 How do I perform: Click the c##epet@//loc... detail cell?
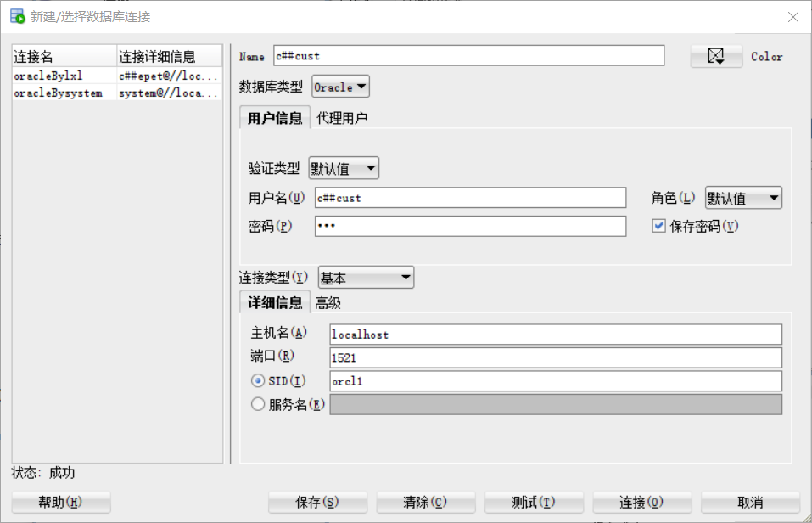170,76
